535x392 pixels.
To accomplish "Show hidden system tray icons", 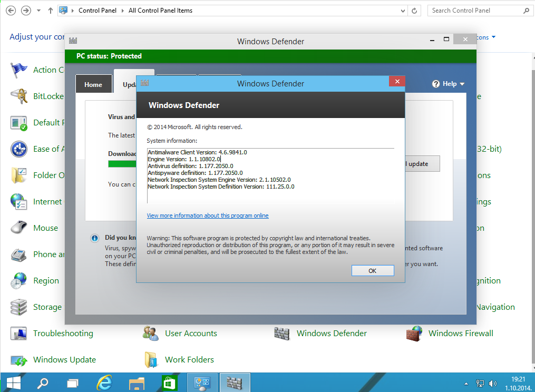I will tap(466, 384).
